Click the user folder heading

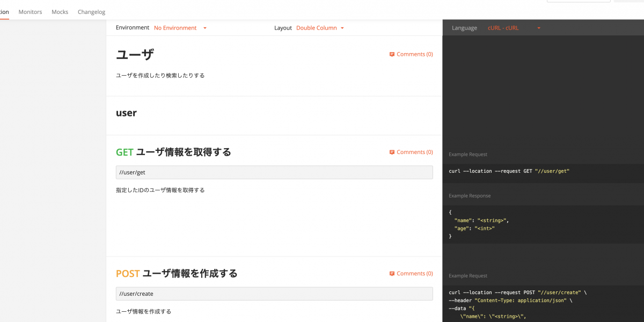tap(126, 113)
